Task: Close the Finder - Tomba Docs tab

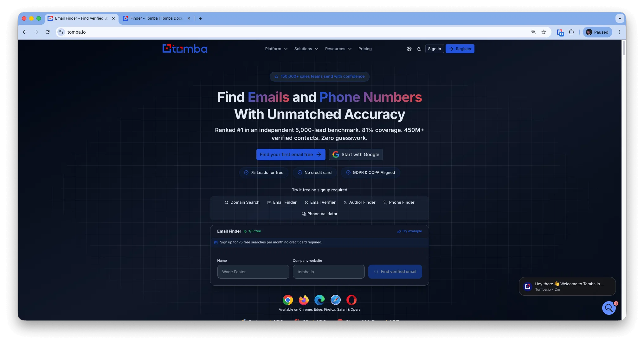Action: point(189,18)
